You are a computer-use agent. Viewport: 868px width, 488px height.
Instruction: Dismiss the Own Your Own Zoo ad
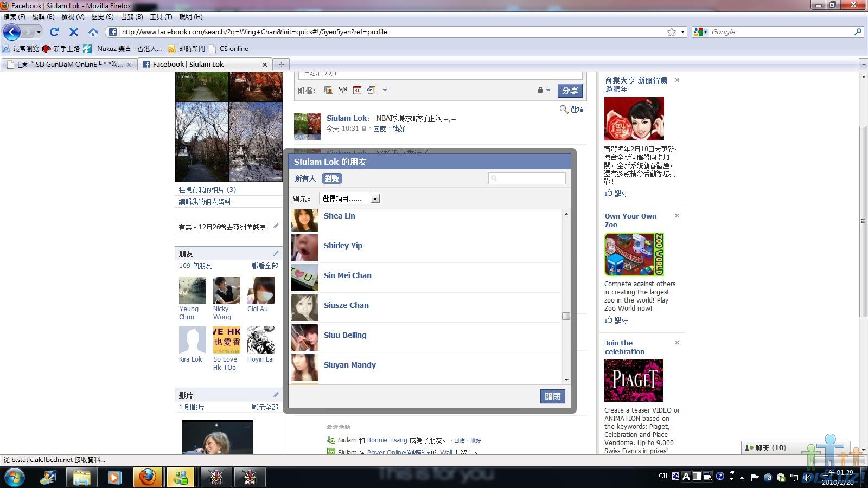(677, 216)
